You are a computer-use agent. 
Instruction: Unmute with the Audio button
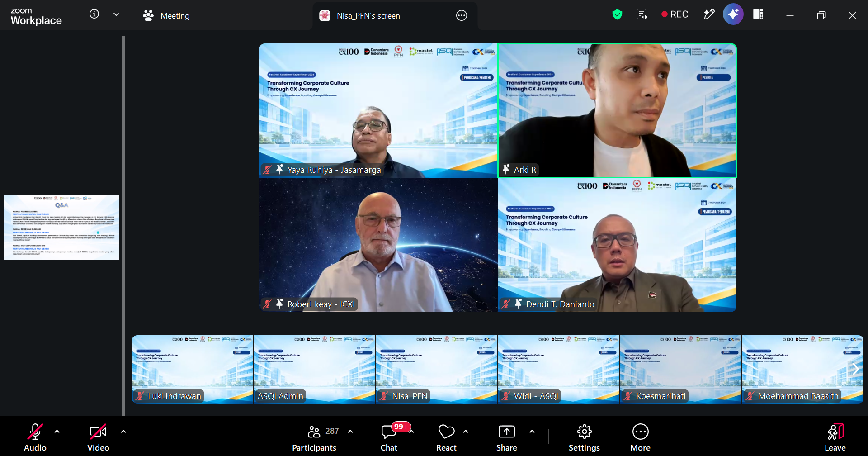tap(35, 437)
